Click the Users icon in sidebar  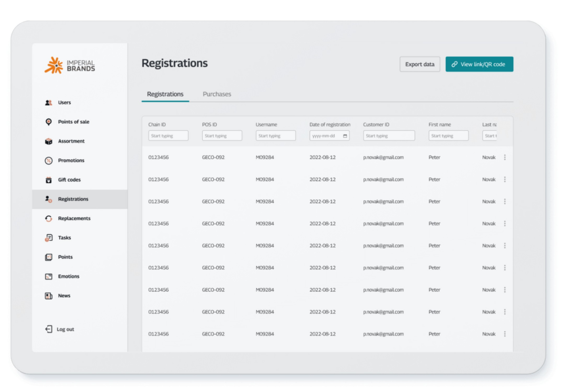(x=48, y=103)
